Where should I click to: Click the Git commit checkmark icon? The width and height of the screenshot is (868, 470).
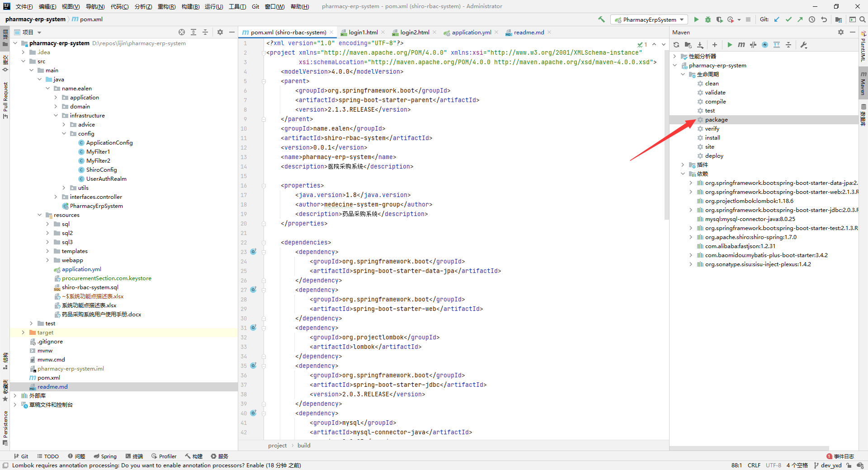788,19
